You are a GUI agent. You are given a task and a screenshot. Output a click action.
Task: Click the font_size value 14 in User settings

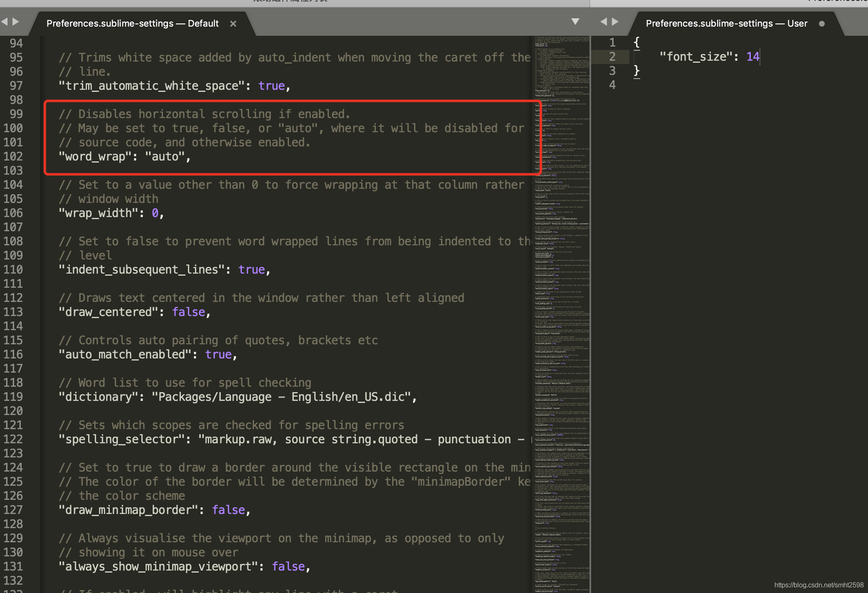coord(752,57)
